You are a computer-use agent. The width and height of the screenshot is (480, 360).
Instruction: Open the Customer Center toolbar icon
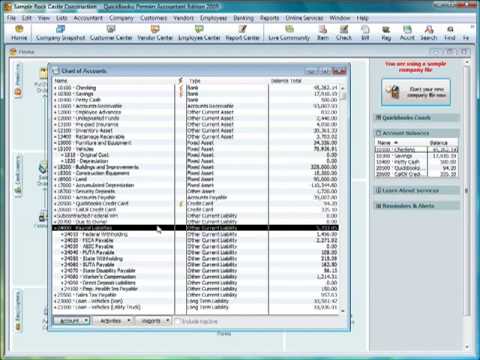[111, 33]
